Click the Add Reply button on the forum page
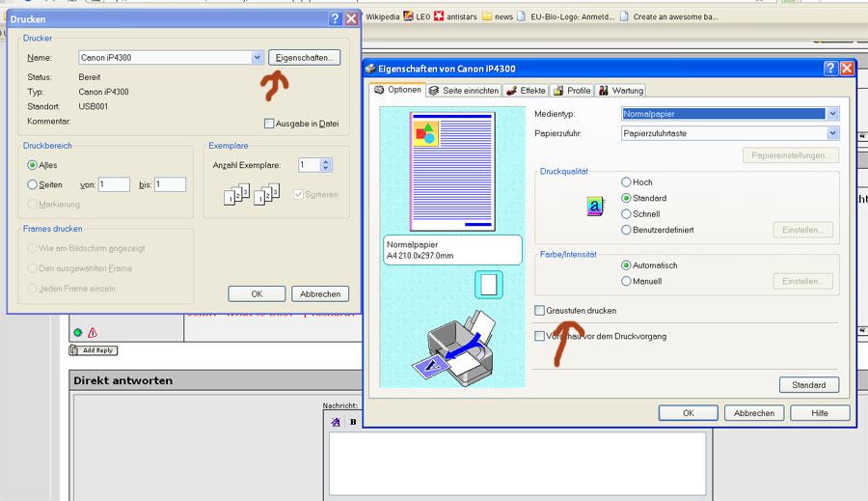The width and height of the screenshot is (868, 501). tap(93, 350)
